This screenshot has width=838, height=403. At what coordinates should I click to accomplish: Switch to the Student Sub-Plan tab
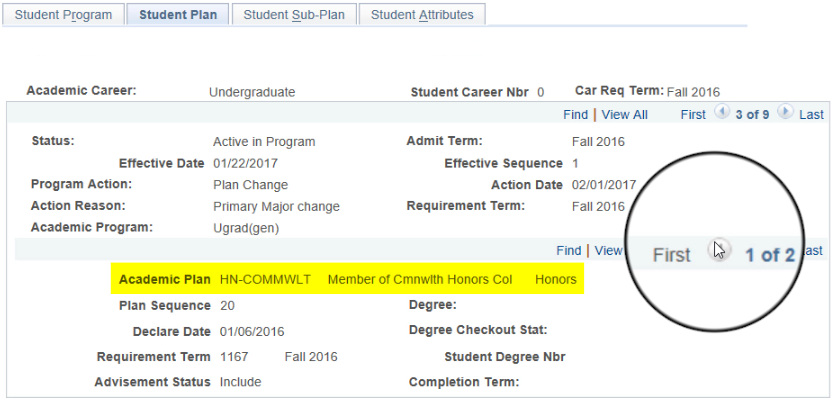[294, 15]
